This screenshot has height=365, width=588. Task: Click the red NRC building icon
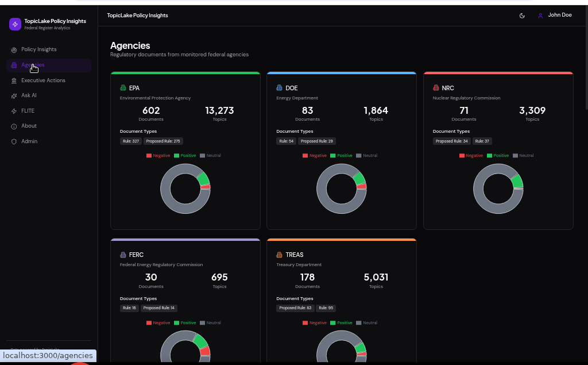click(x=436, y=87)
